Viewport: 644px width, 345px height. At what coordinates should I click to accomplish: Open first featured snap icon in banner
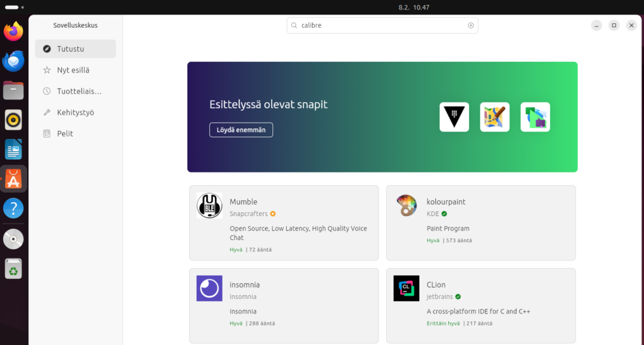pos(454,117)
